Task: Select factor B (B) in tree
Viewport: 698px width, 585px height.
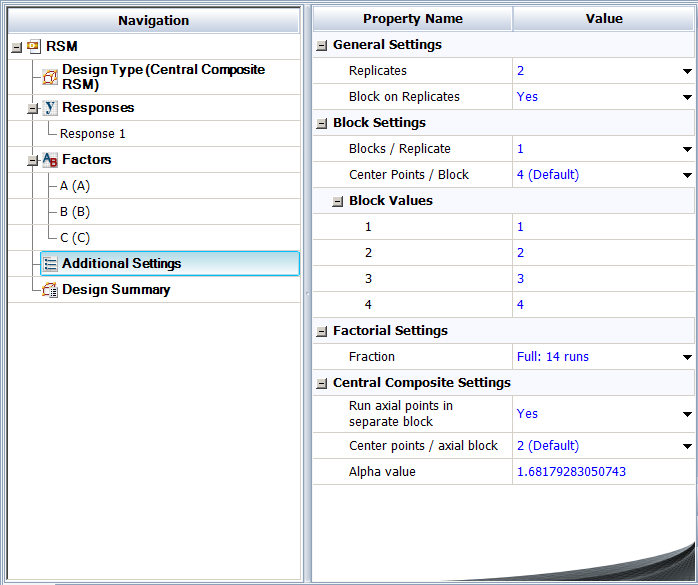Action: [x=75, y=212]
